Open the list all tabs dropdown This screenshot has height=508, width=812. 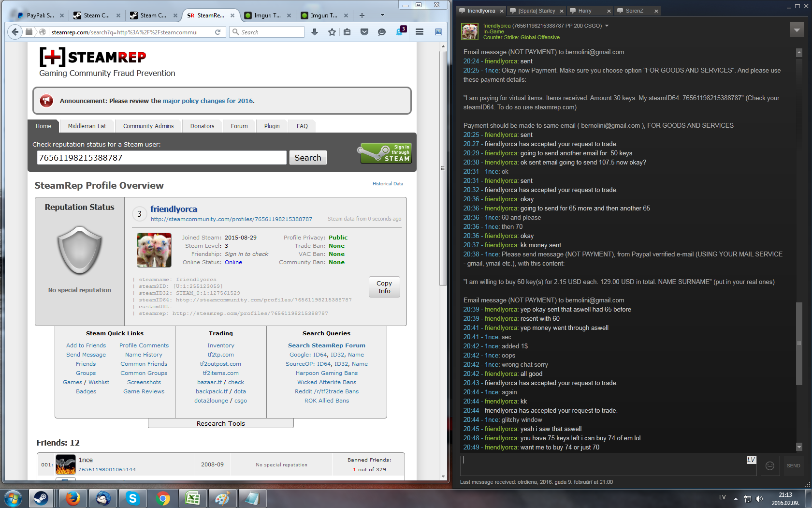click(x=382, y=15)
